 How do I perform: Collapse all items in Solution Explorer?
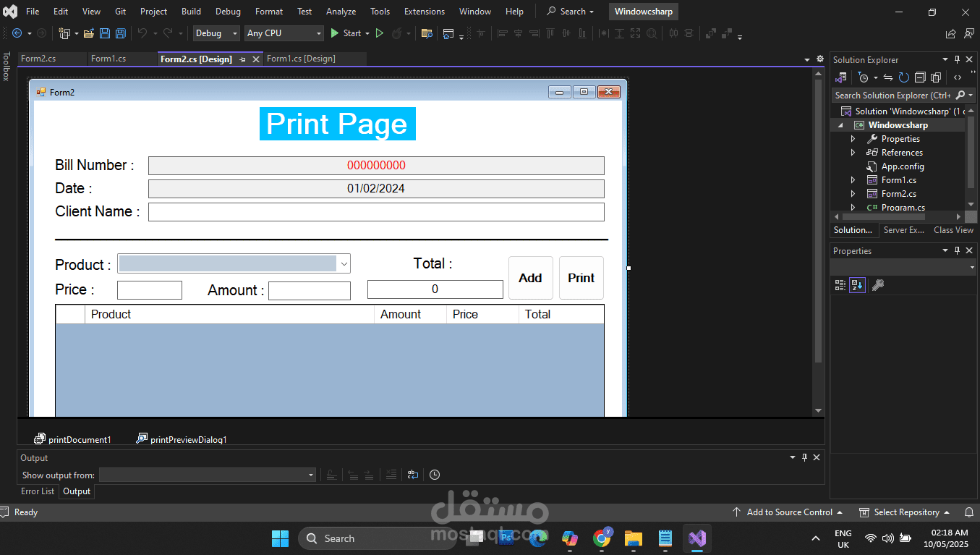tap(920, 77)
